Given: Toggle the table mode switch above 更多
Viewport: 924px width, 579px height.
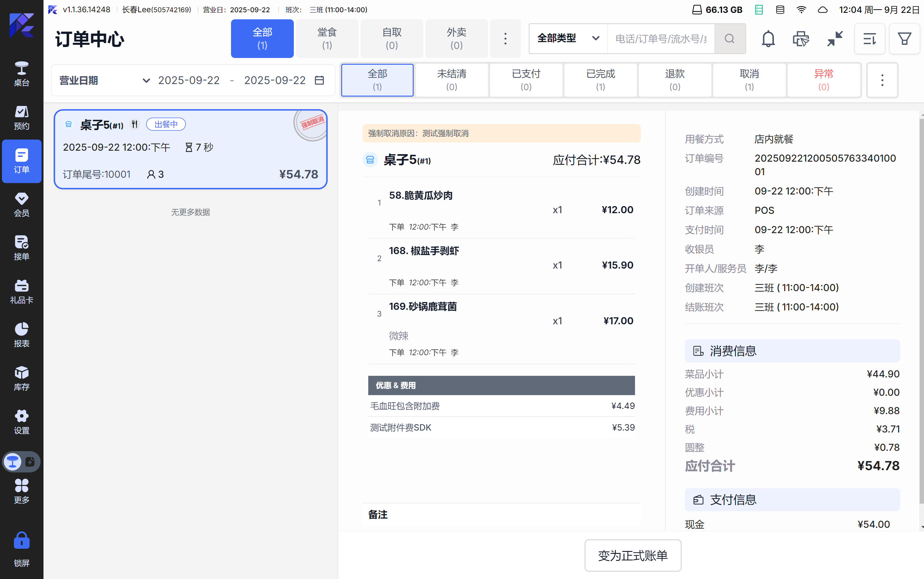Looking at the screenshot, I should point(22,462).
